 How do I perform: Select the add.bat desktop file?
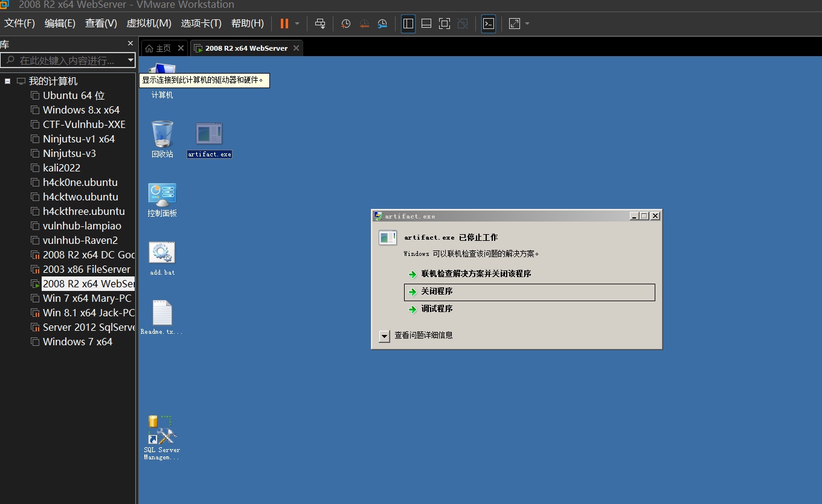162,258
